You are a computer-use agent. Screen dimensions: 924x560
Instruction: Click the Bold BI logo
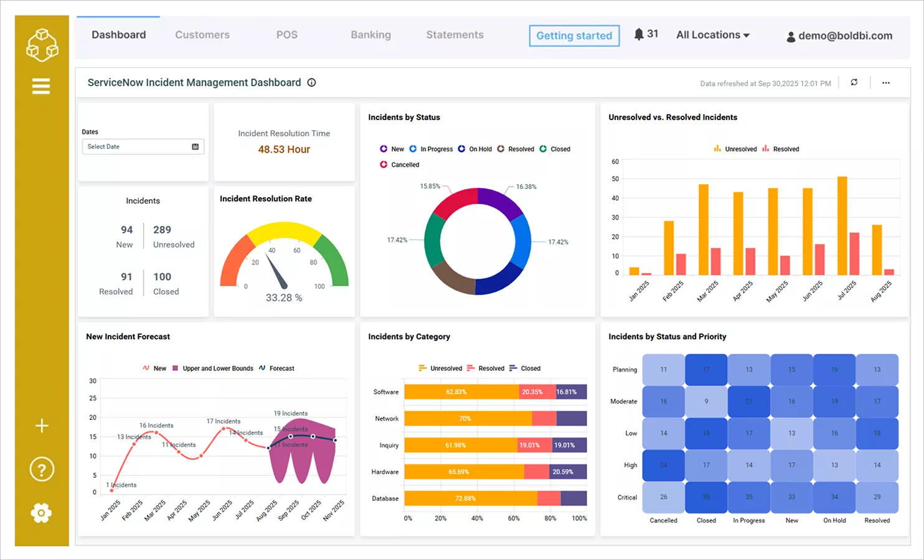tap(41, 44)
